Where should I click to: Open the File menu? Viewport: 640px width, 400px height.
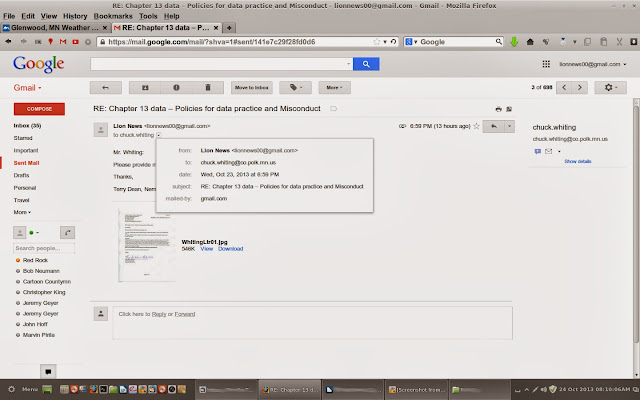9,16
